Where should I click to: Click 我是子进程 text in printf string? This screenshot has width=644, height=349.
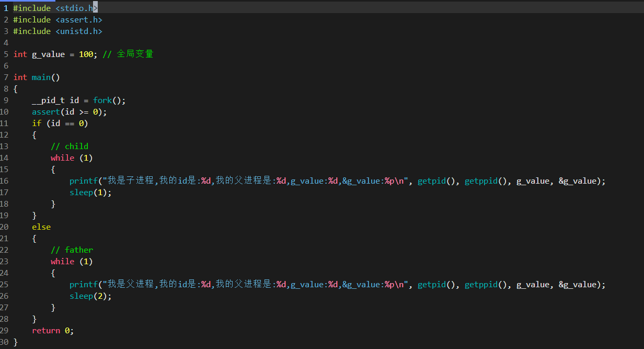(130, 181)
